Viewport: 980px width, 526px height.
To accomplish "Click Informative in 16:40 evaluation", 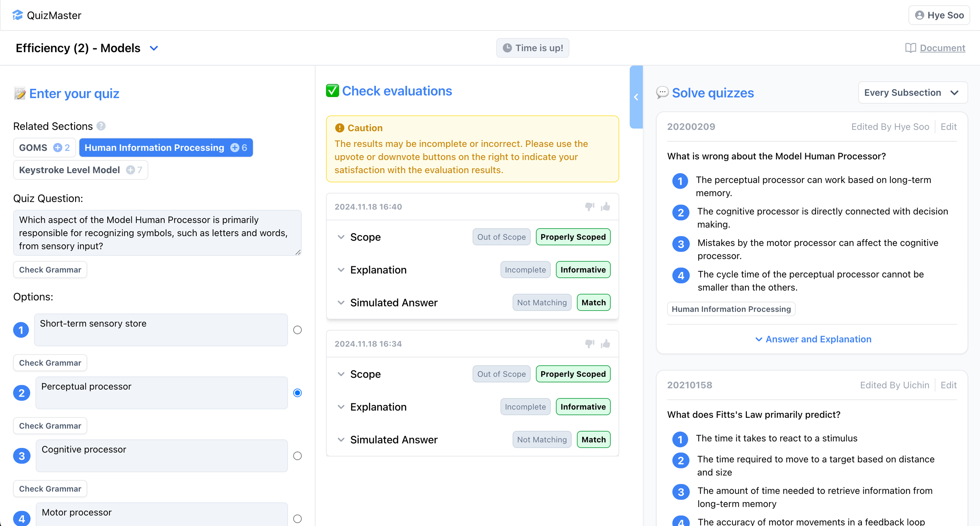I will [583, 270].
